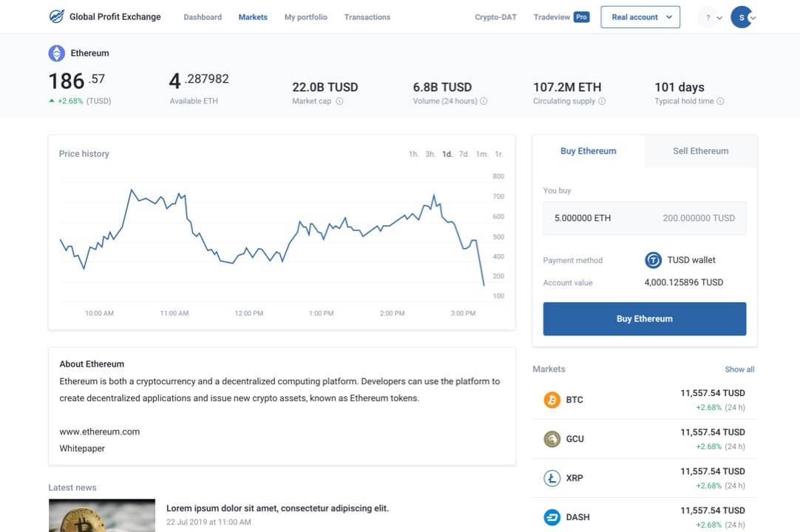
Task: Open Tradeview in navigation
Action: pyautogui.click(x=552, y=17)
